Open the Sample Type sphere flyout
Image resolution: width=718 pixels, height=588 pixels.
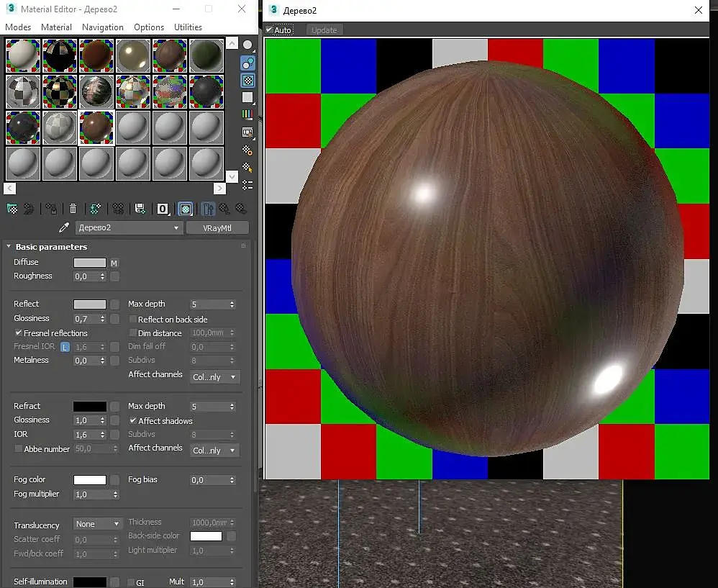pos(247,45)
